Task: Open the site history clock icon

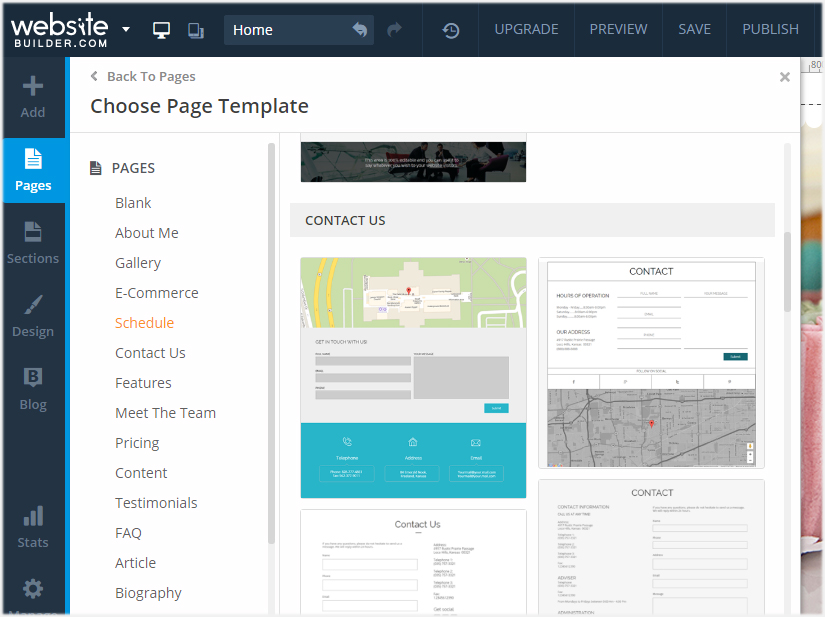Action: tap(450, 31)
